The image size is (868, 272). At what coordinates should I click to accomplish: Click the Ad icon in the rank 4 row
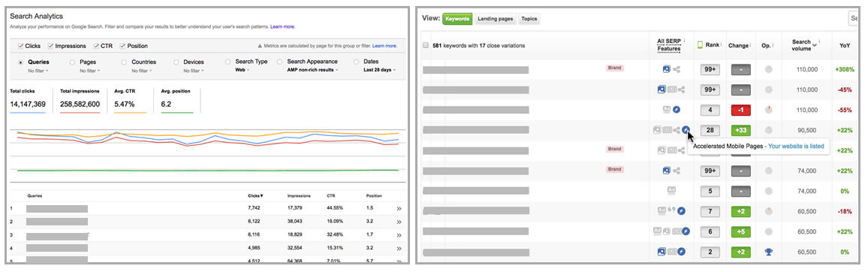click(668, 110)
